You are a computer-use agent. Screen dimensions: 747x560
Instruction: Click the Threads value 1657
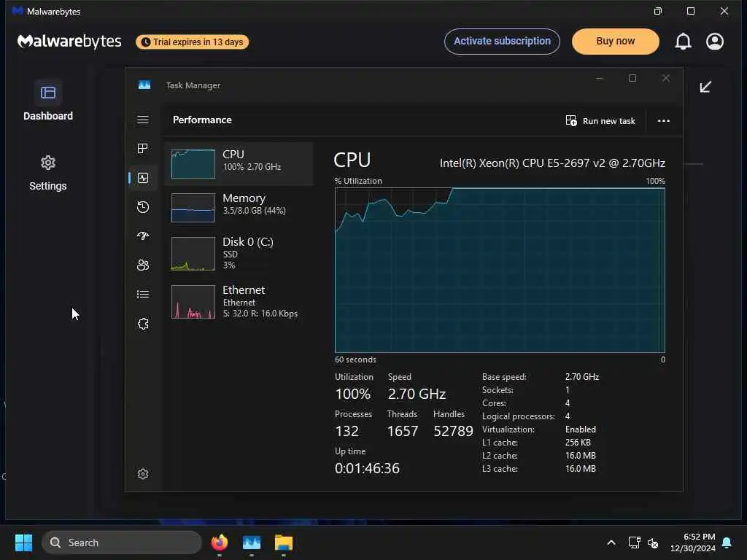pos(403,431)
